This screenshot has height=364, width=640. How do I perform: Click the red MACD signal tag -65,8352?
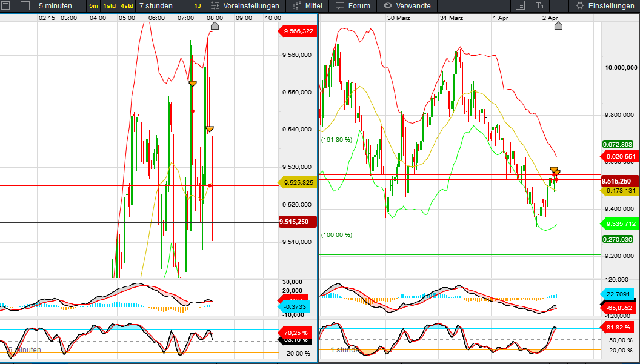[618, 308]
